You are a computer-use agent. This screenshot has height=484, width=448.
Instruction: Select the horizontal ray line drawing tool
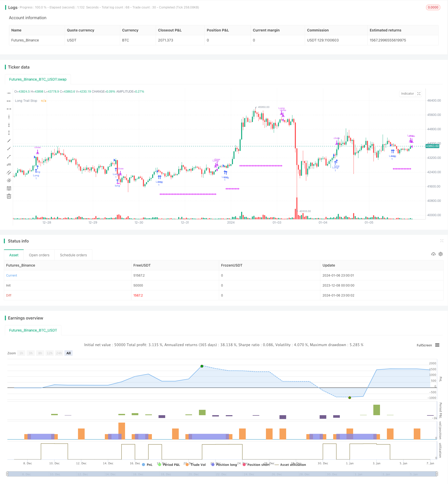(9, 101)
